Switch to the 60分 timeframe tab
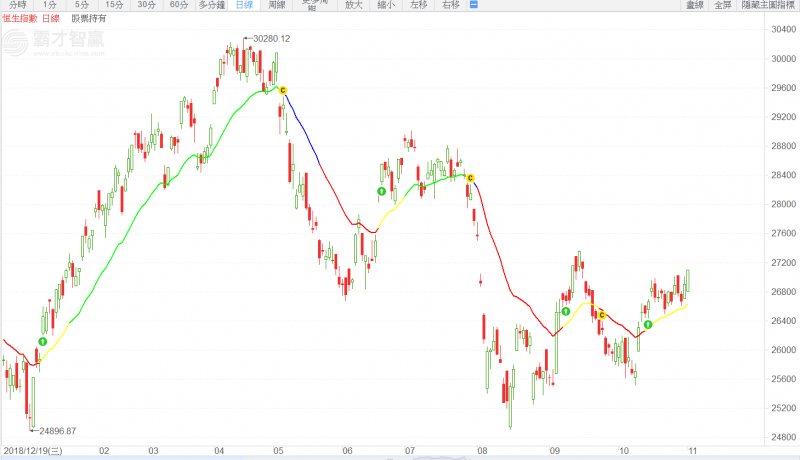The width and height of the screenshot is (800, 460). [178, 5]
